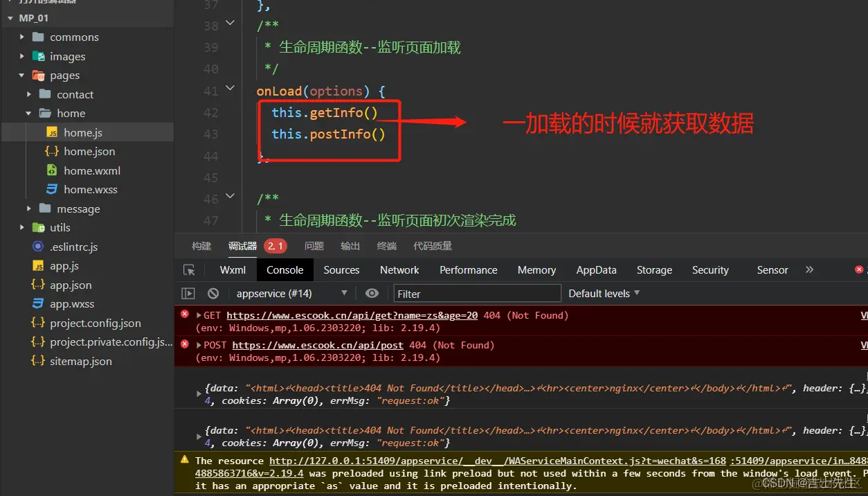Open the commons folder
Screen dimensions: 868x496
[x=74, y=37]
